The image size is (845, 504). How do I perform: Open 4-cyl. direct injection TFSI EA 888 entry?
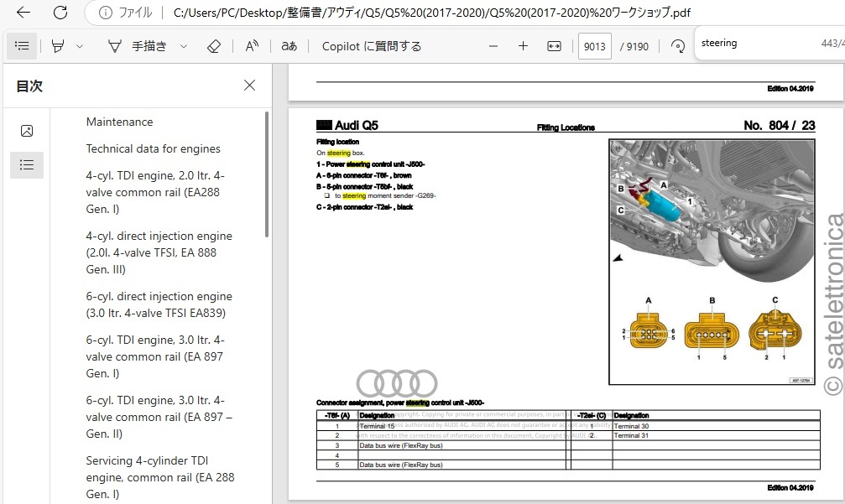click(159, 252)
